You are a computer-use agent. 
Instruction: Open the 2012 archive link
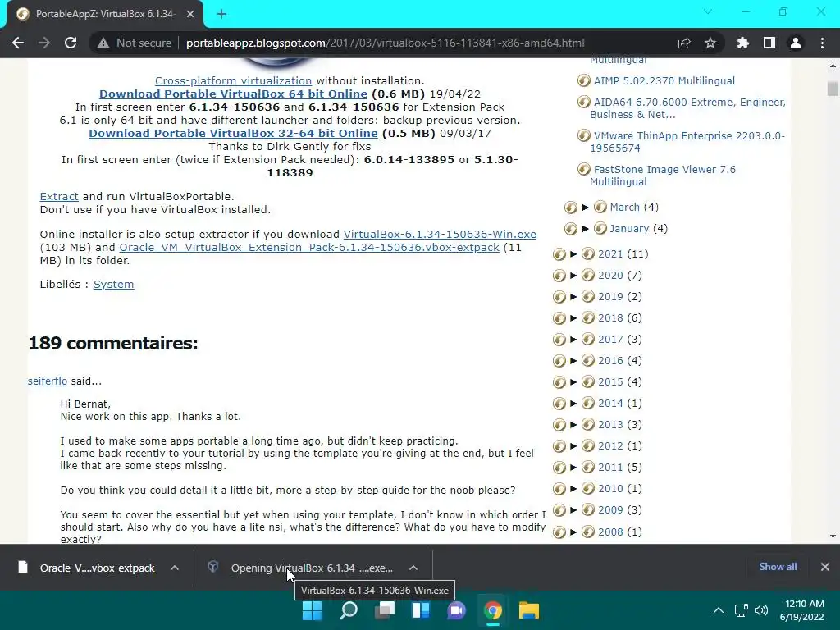coord(610,446)
